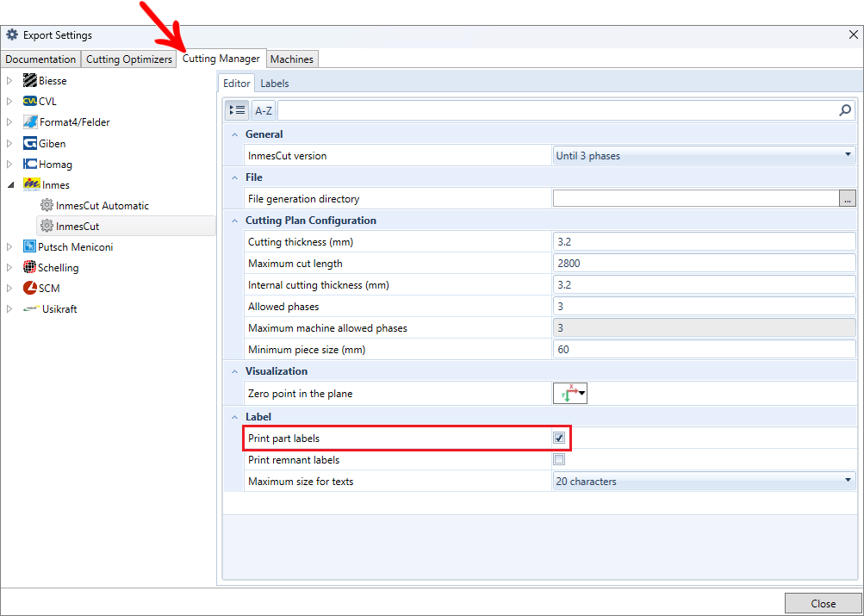Open the Cutting Optimizers tab
Screen dimensions: 864x616
coord(129,59)
